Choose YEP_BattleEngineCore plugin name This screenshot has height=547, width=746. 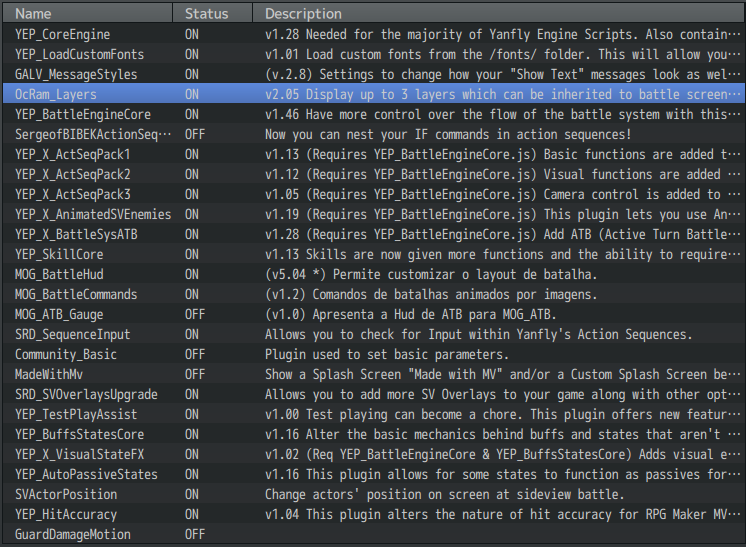[x=83, y=114]
